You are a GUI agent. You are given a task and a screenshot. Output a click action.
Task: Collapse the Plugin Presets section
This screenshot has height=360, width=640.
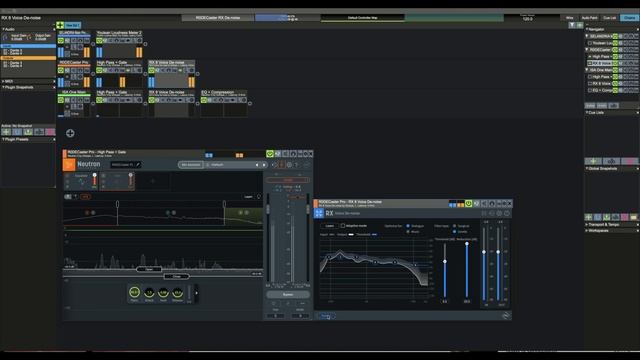pyautogui.click(x=3, y=140)
